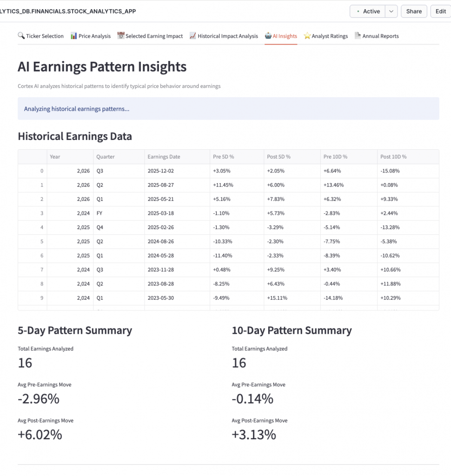Click the Post 5D % column header
This screenshot has height=476, width=451.
tap(279, 157)
